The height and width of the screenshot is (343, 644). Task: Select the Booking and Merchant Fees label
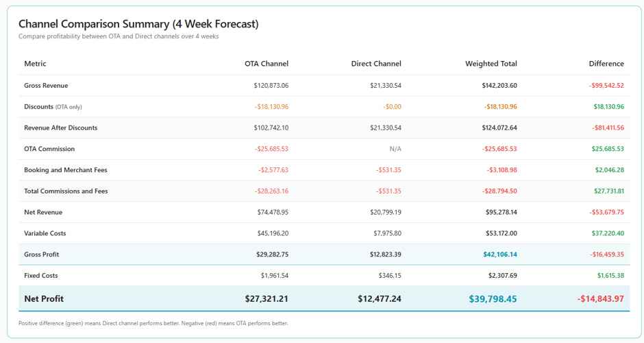pyautogui.click(x=66, y=170)
